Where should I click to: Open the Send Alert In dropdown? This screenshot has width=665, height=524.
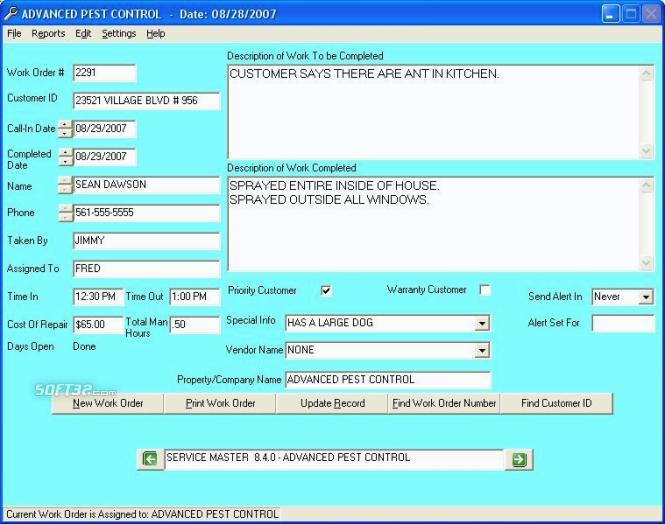coord(645,297)
